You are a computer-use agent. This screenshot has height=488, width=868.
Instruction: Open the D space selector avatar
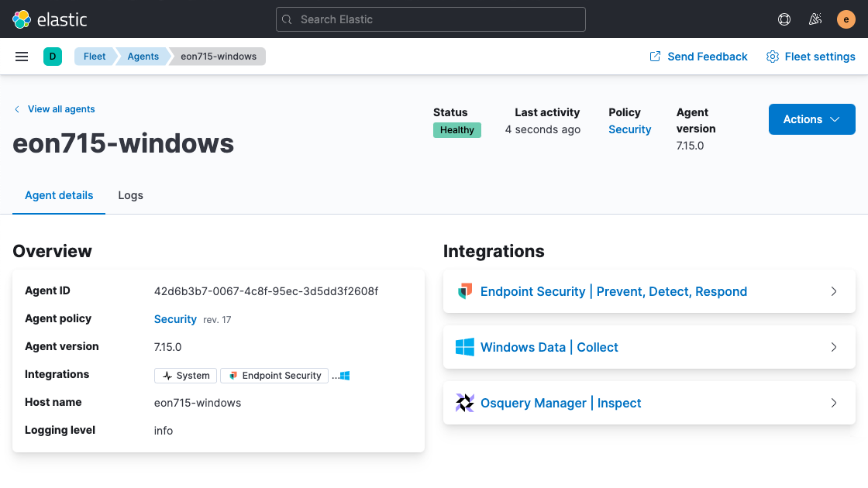(x=53, y=57)
